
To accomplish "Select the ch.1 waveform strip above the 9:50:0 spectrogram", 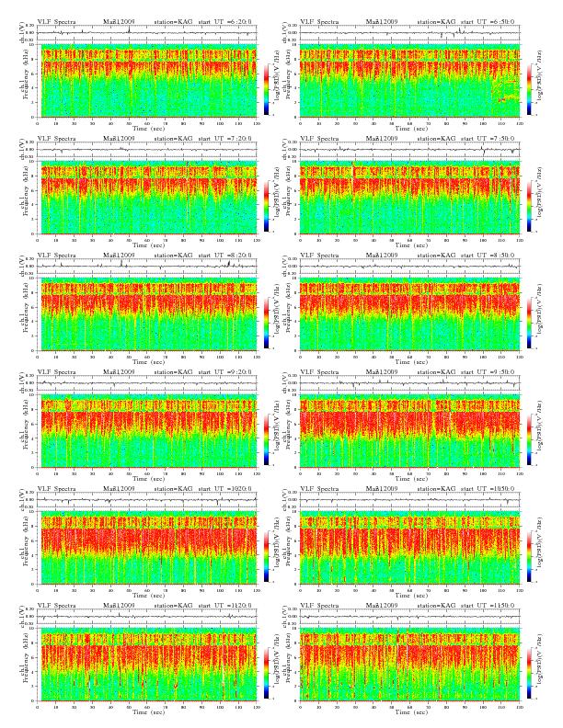I will tap(409, 383).
